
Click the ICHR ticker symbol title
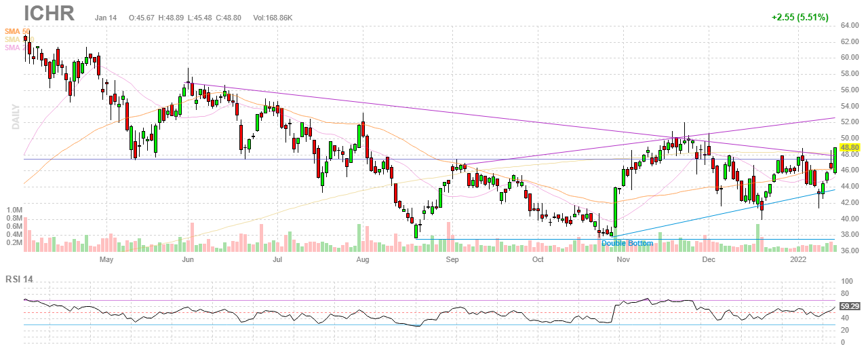click(x=49, y=14)
